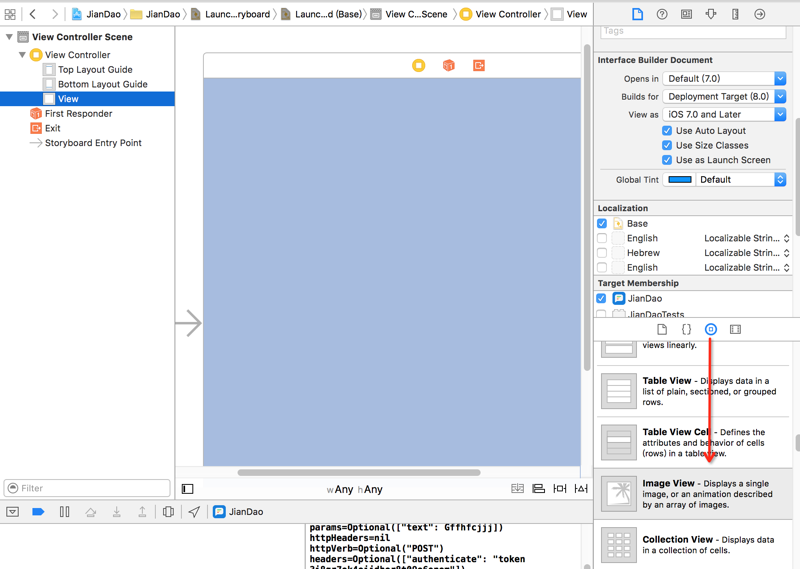
Task: Click View C...Scene breadcrumb
Action: point(410,14)
